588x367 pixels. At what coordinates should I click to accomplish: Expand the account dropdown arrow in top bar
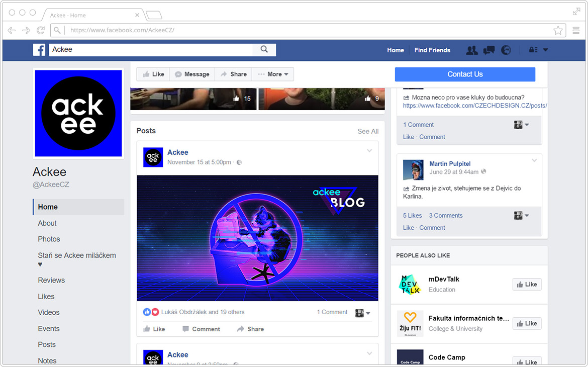(x=545, y=50)
